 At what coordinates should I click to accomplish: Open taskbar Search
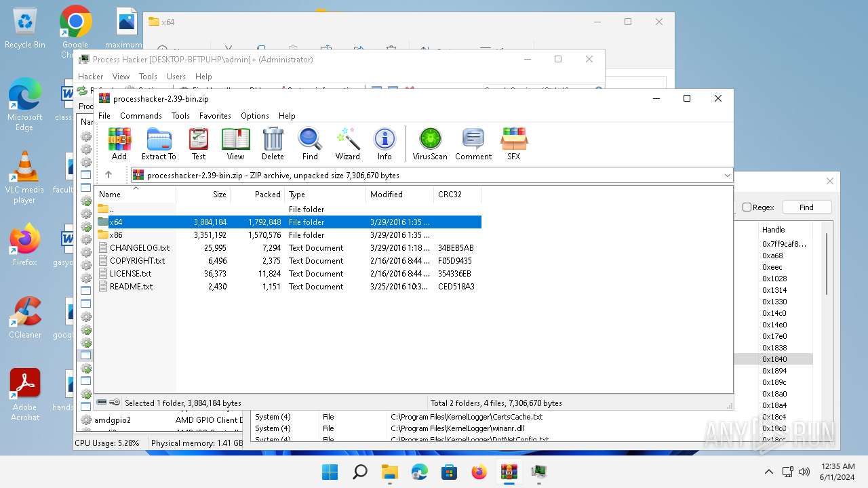(360, 472)
